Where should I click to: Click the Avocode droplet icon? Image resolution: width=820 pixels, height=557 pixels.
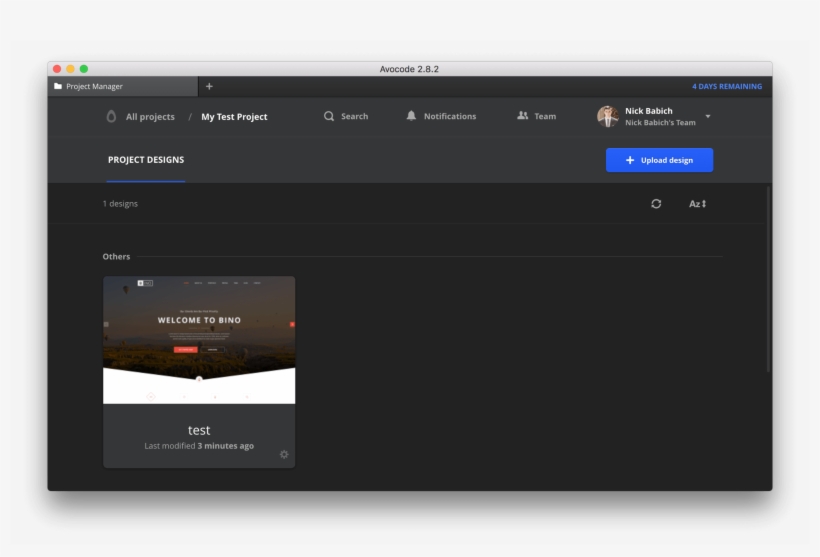[111, 117]
